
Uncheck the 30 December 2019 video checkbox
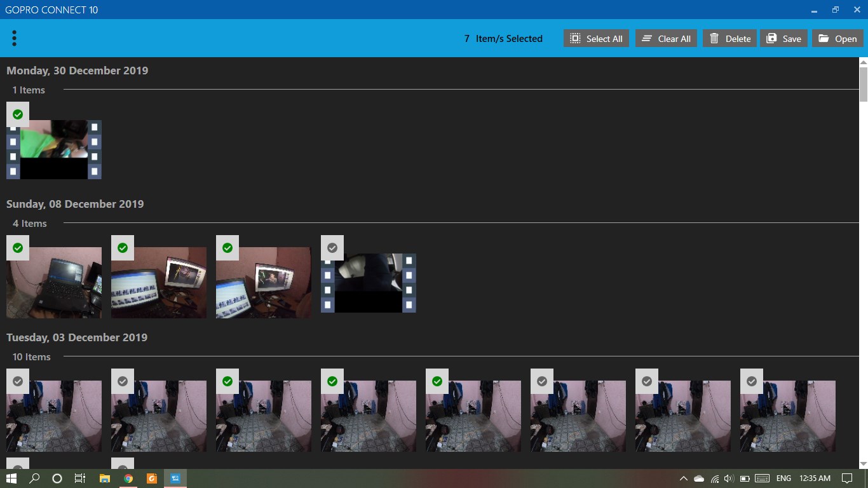[x=18, y=114]
